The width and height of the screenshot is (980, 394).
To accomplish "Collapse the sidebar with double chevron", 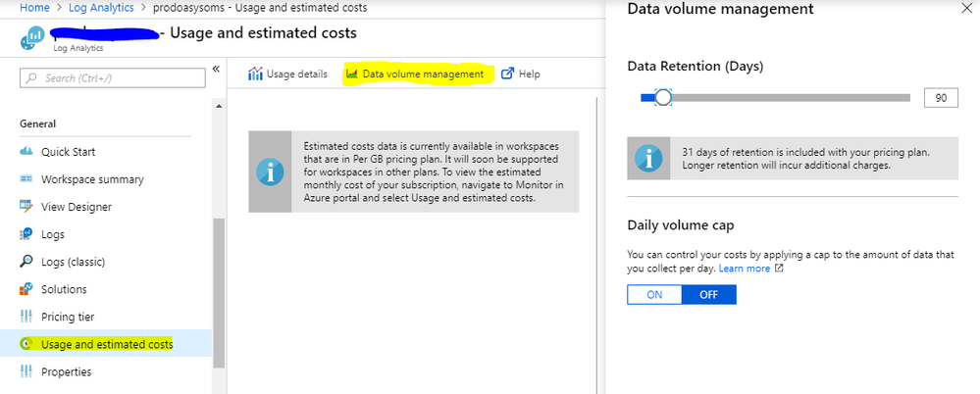I will (x=216, y=69).
